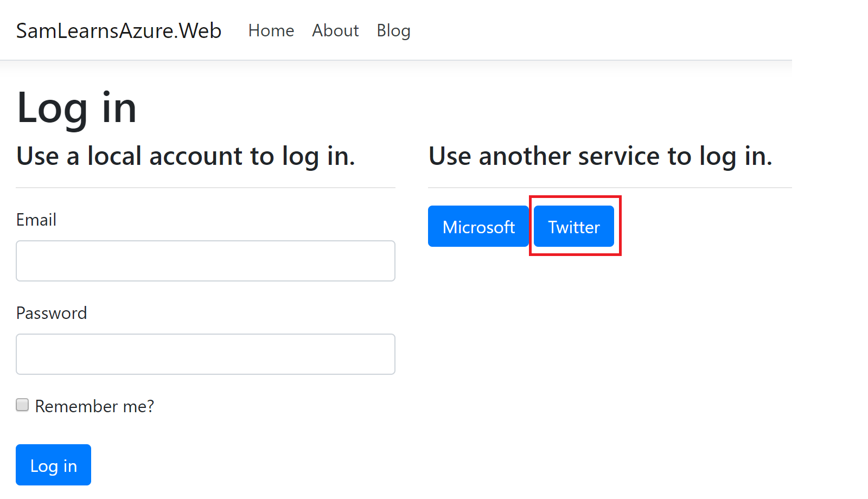Click into the Password text box

click(x=206, y=354)
